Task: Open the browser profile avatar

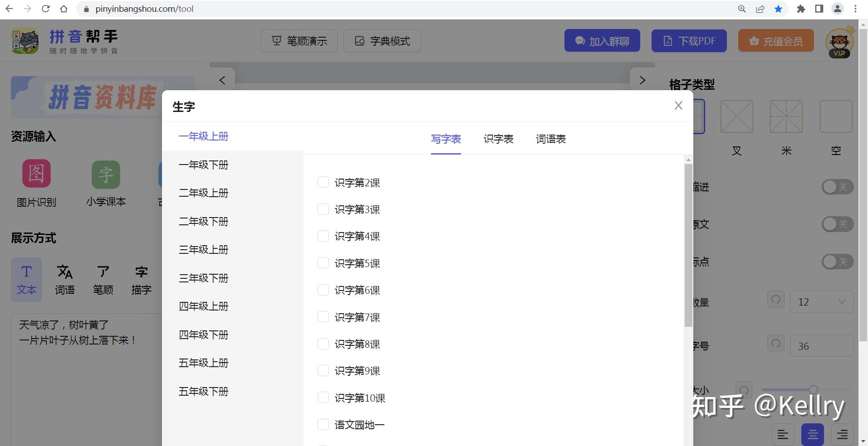Action: click(x=838, y=9)
